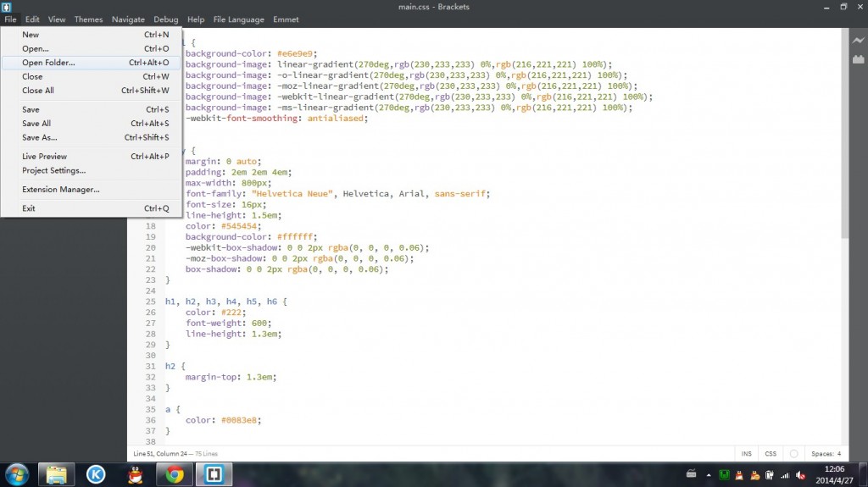Open the File Language menu

coord(238,19)
